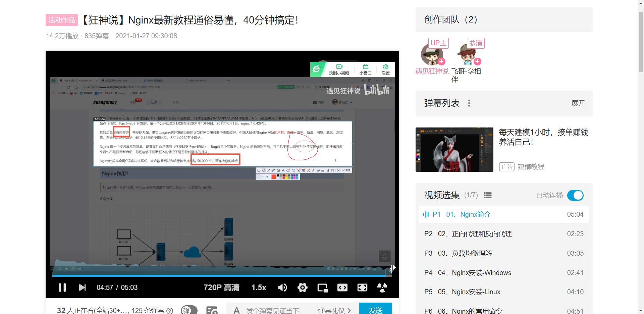Open ad title 每天建模1小时

click(543, 137)
